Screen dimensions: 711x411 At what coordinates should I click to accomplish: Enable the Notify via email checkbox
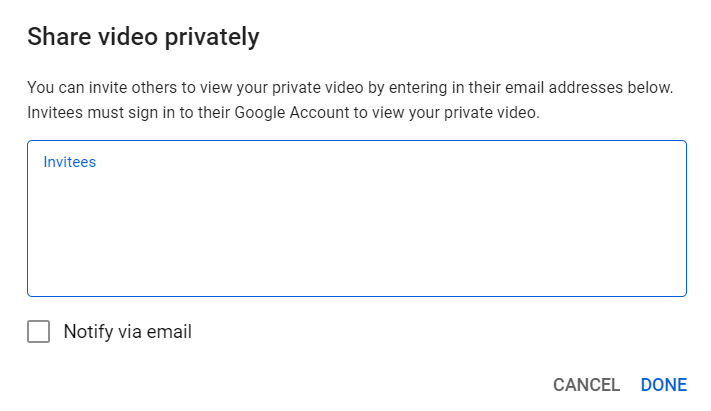[x=39, y=332]
